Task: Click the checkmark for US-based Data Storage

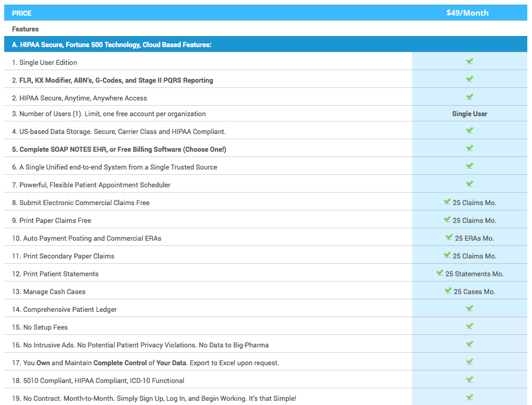Action: point(469,130)
